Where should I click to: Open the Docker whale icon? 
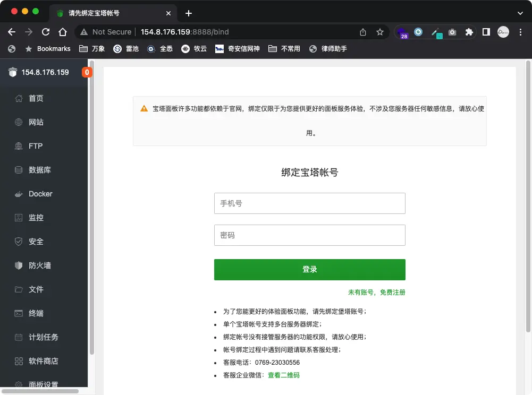coord(19,194)
